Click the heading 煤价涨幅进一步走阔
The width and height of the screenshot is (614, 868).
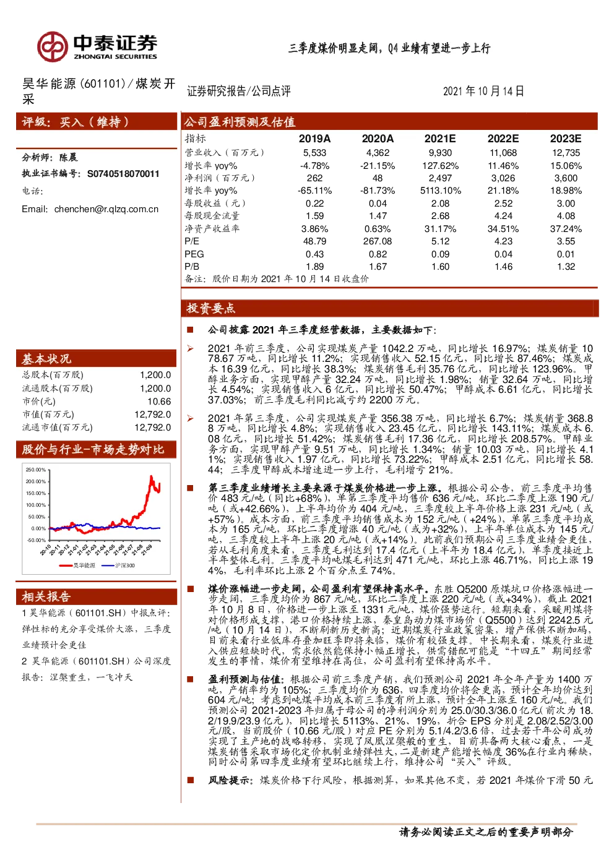pos(319,588)
